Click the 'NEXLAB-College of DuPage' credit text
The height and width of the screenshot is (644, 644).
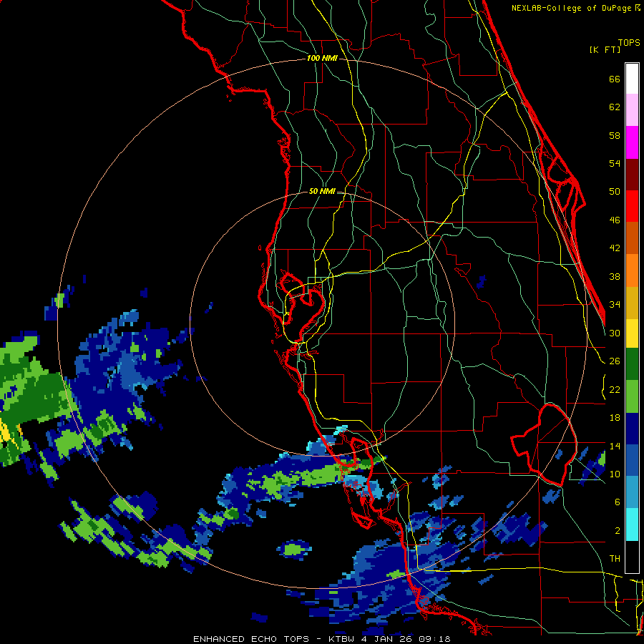pyautogui.click(x=572, y=8)
